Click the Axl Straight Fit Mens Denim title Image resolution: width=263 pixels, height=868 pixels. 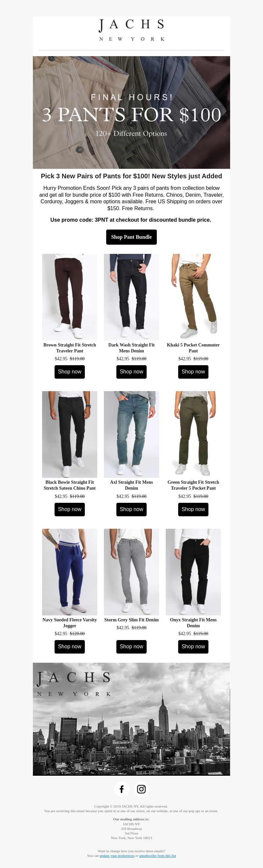(131, 485)
